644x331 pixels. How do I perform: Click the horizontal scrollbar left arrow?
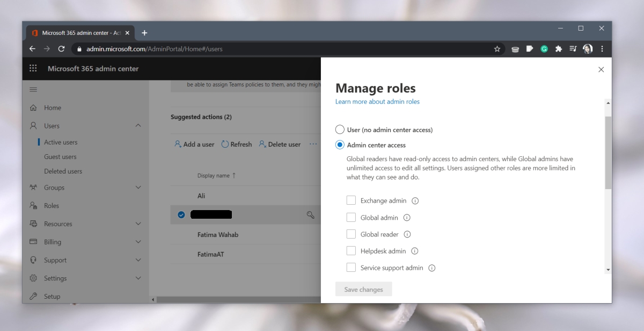153,299
